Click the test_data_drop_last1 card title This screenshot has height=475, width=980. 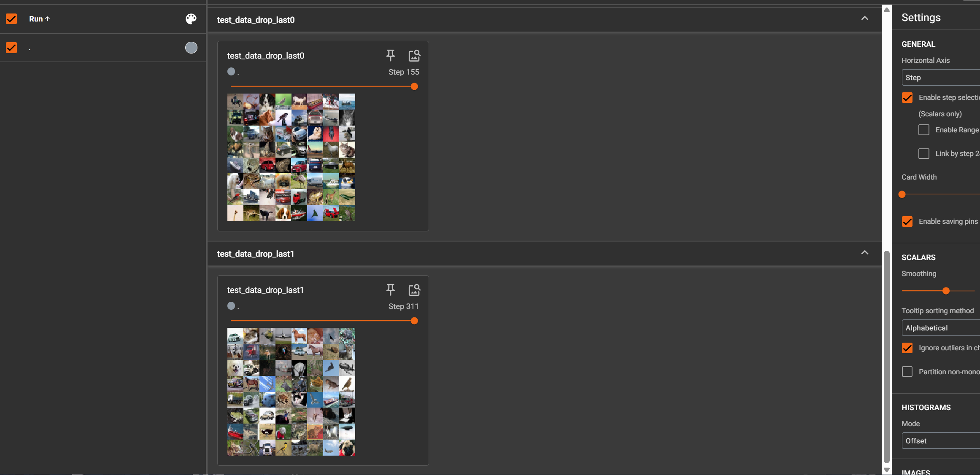265,290
